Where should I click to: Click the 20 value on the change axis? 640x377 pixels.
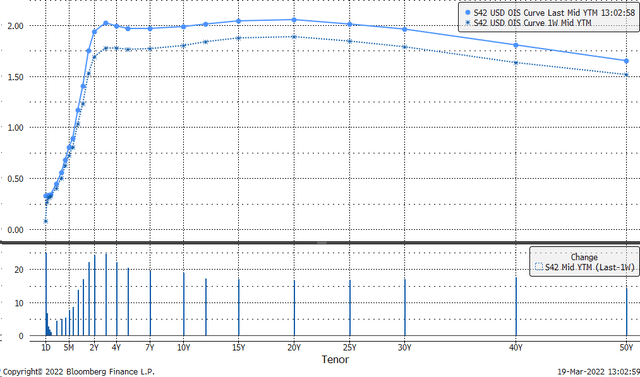click(x=19, y=270)
